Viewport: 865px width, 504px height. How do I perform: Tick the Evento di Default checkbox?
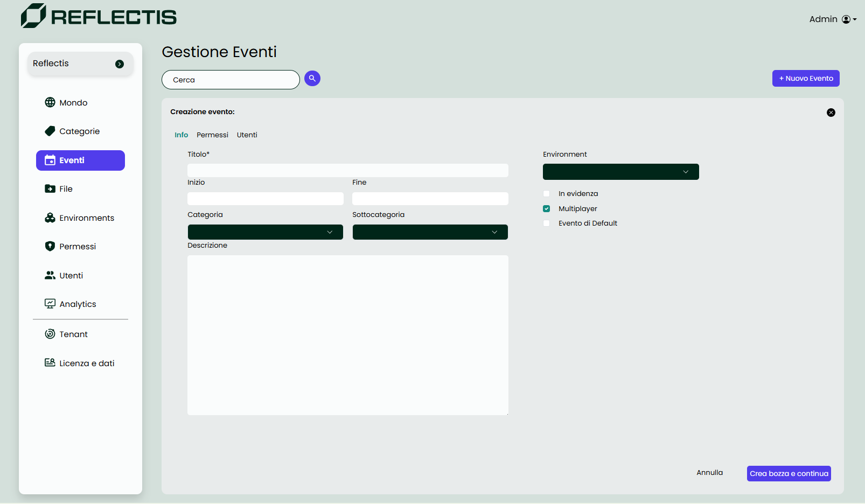[547, 223]
